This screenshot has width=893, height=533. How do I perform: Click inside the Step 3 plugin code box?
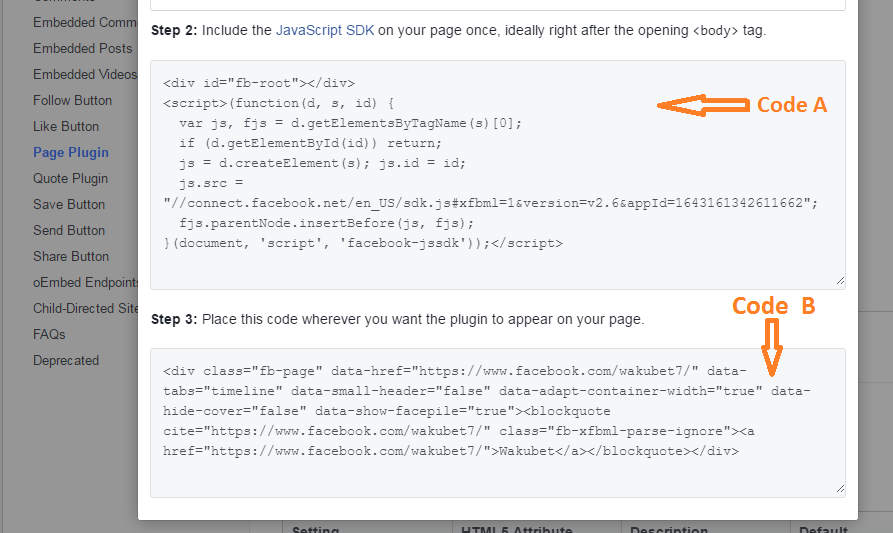pyautogui.click(x=498, y=423)
